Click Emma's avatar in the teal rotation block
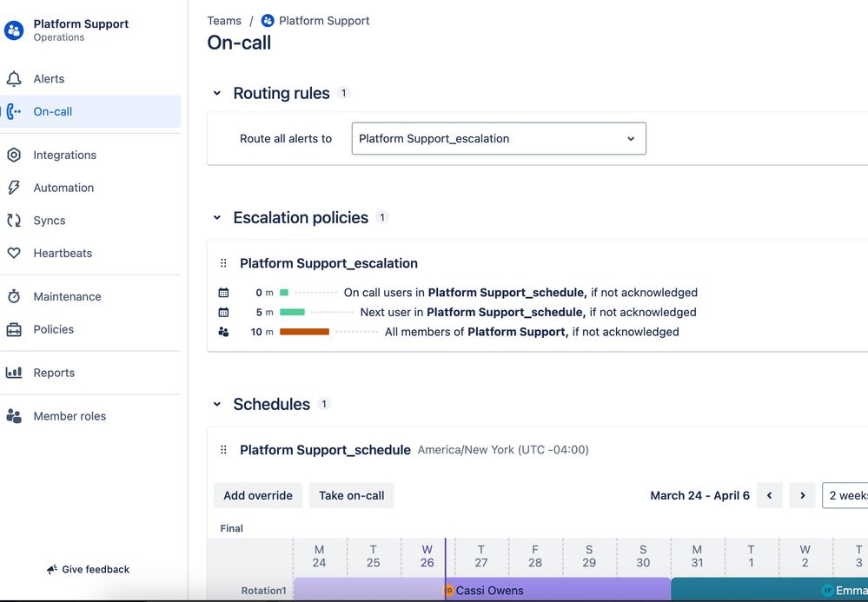 click(x=827, y=591)
